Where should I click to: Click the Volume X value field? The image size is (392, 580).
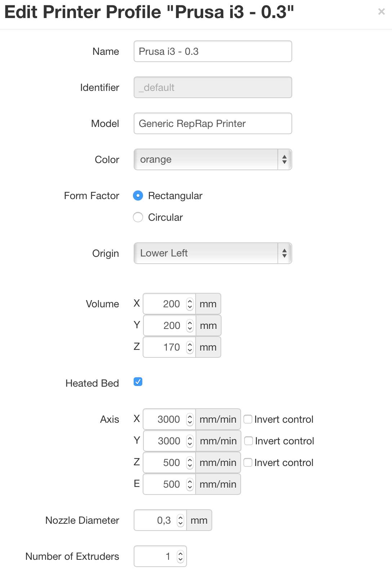(166, 304)
